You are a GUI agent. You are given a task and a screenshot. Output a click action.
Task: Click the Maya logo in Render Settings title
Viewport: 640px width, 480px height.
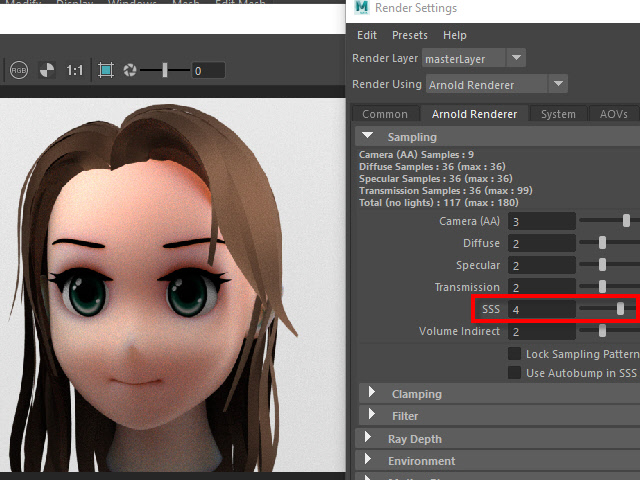[x=361, y=9]
